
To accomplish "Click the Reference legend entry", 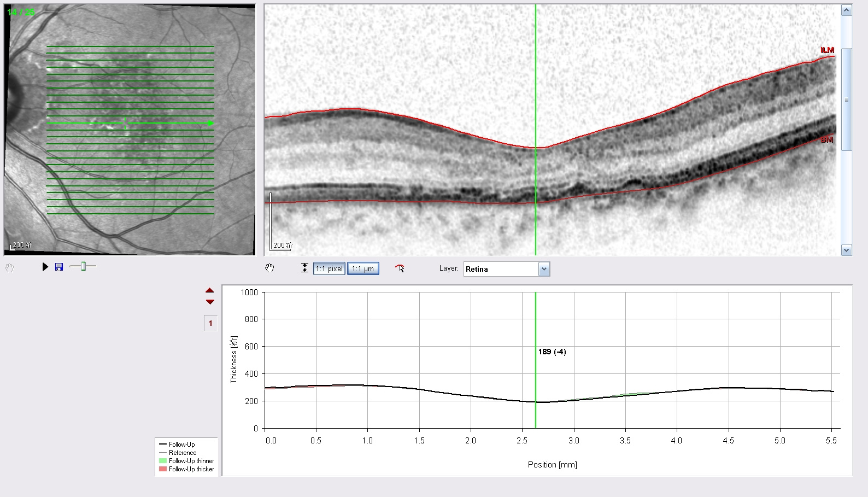I will tap(182, 453).
